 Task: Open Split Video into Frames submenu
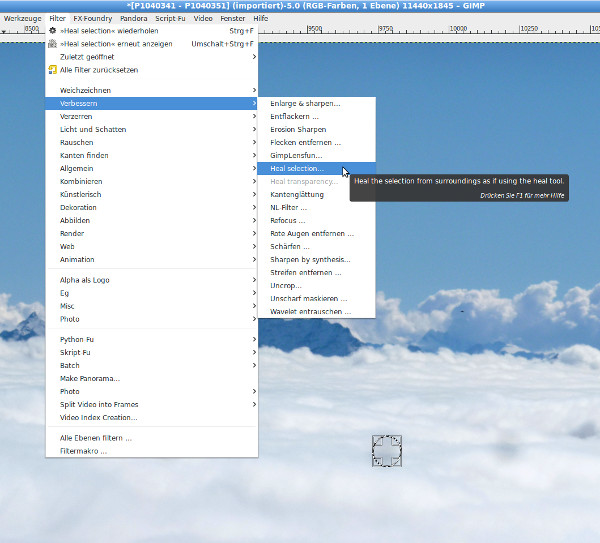[152, 404]
